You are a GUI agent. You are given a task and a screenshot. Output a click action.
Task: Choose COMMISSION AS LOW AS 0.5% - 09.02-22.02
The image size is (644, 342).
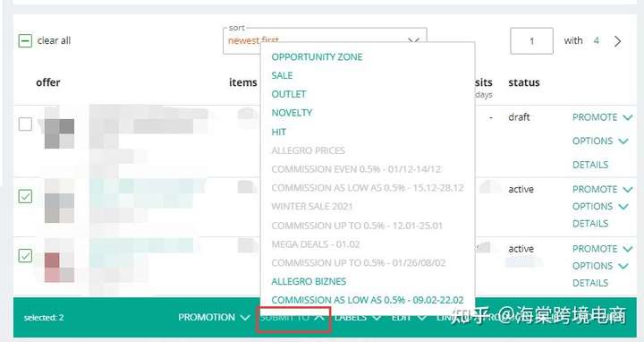[x=368, y=300]
